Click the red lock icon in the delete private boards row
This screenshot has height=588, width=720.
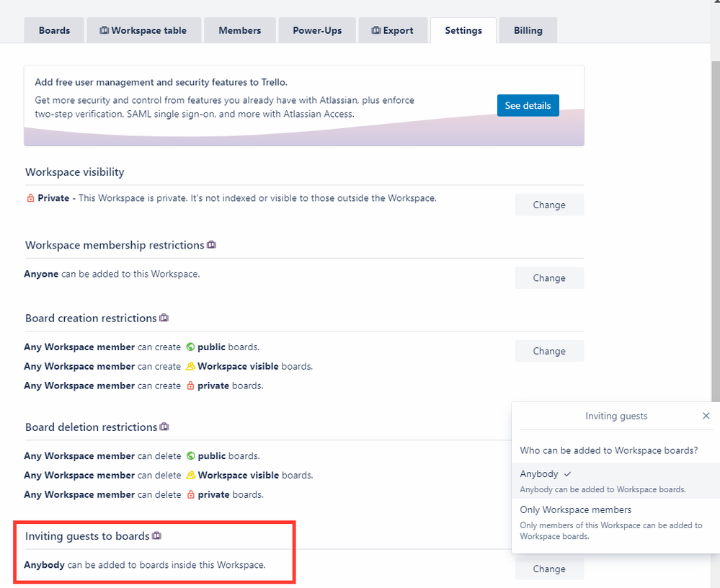(x=190, y=494)
